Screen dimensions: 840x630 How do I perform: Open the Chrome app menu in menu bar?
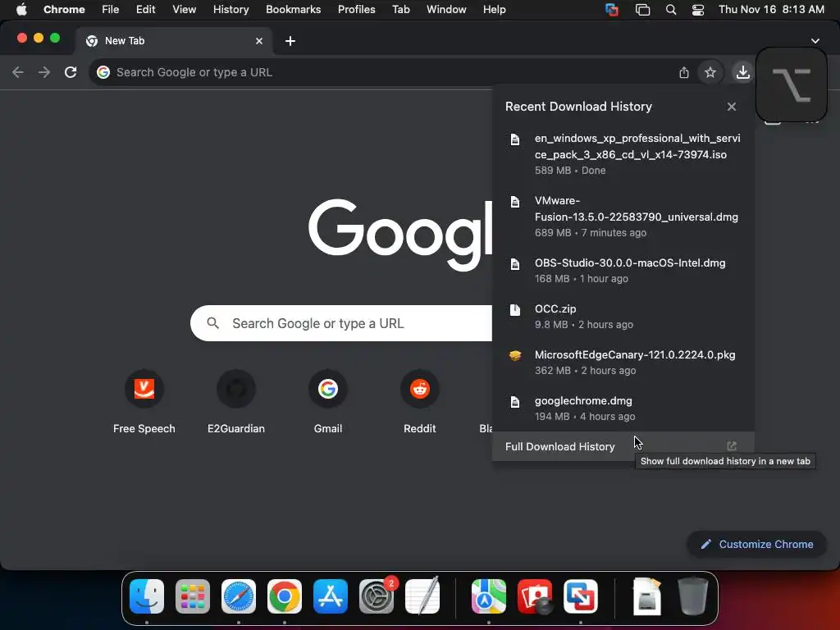(x=64, y=10)
